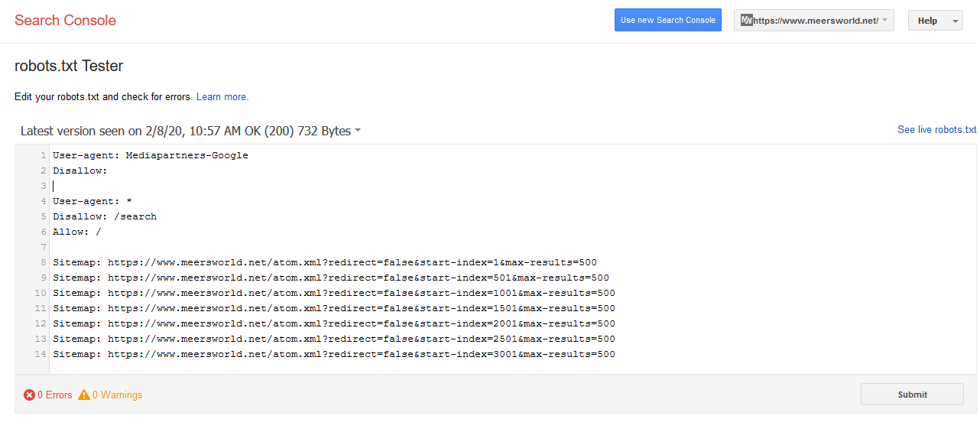980x432 pixels.
Task: Submit the robots.txt file
Action: click(x=912, y=395)
